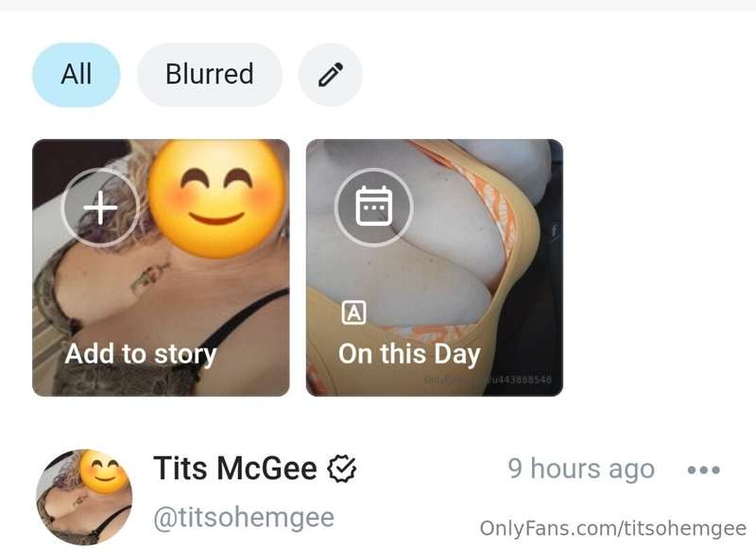Screen dimensions: 756x549
Task: Click the smiley emoji on profile avatar
Action: [x=105, y=472]
